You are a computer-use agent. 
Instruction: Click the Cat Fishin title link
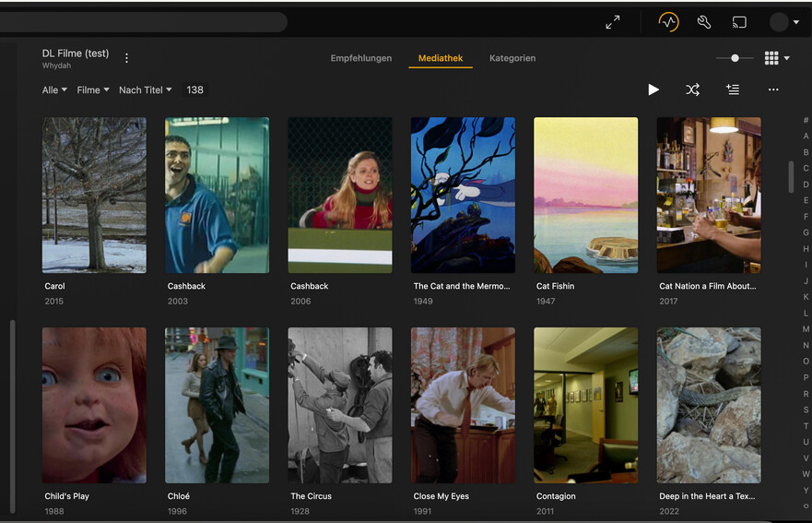pos(555,286)
